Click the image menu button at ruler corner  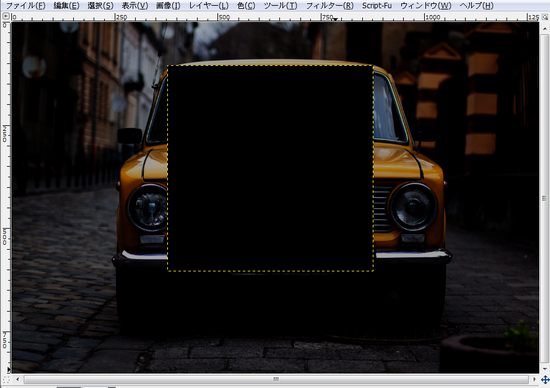6,16
